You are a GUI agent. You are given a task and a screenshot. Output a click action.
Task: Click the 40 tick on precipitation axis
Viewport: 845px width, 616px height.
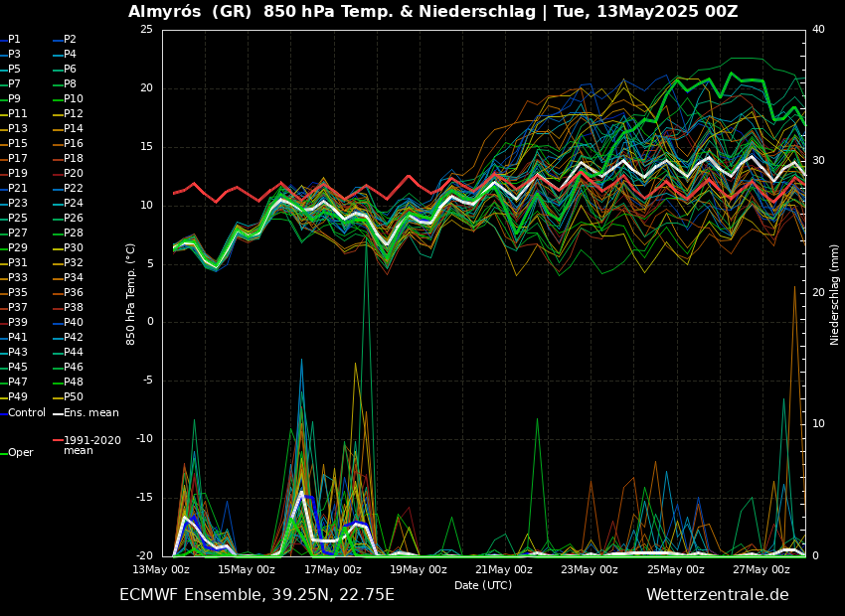pos(818,30)
